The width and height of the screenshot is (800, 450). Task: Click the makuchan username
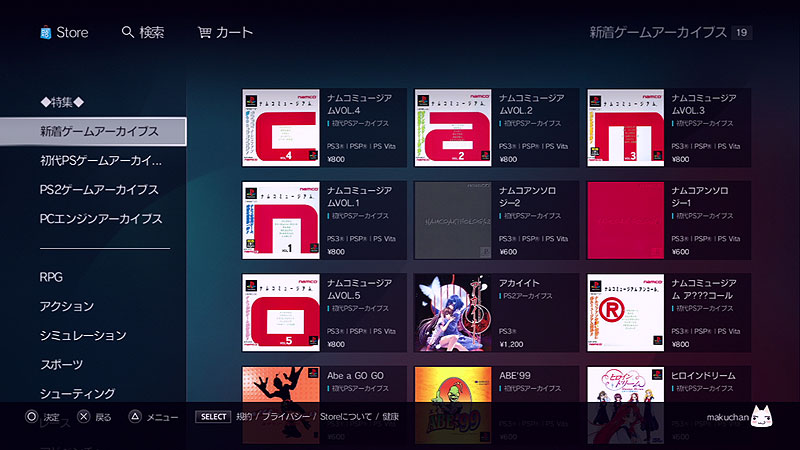pyautogui.click(x=728, y=417)
